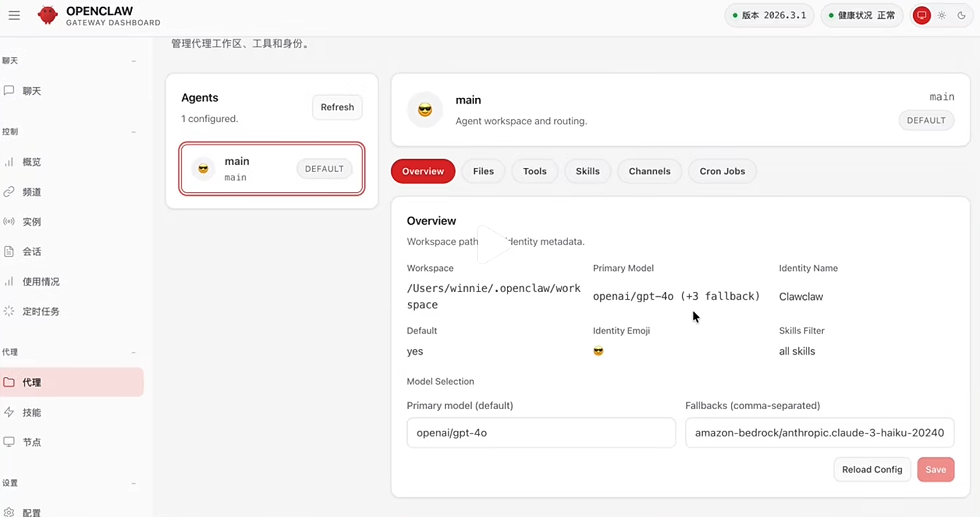Switch to the Overview tab

pyautogui.click(x=423, y=171)
